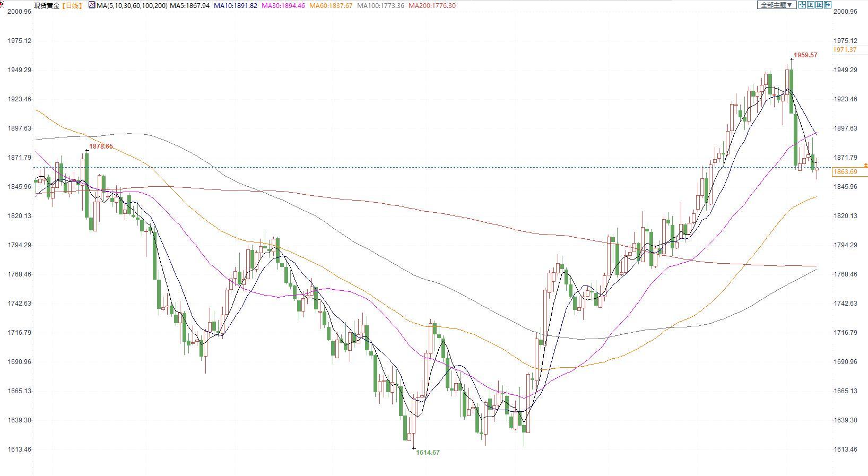Toggle the MA200 line label

(x=431, y=6)
